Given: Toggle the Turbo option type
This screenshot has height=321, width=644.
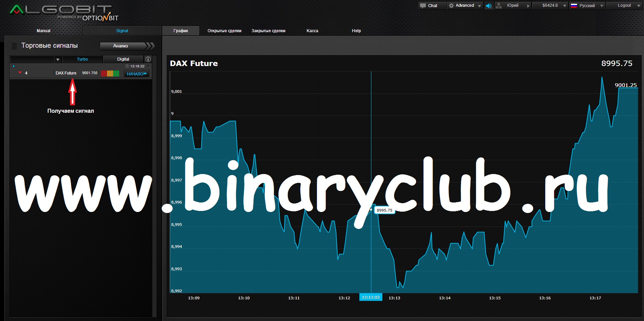Looking at the screenshot, I should [82, 59].
